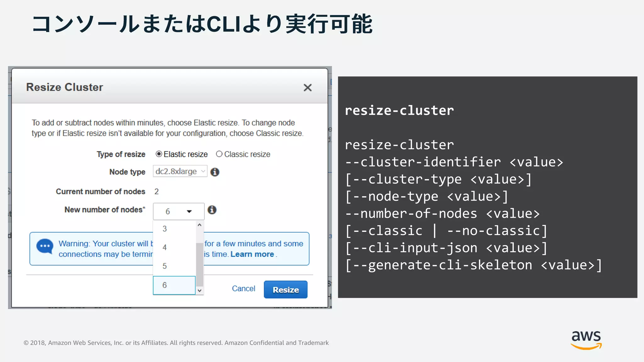Screen dimensions: 644x362
Task: Select the Classic resize radio button
Action: (x=219, y=154)
